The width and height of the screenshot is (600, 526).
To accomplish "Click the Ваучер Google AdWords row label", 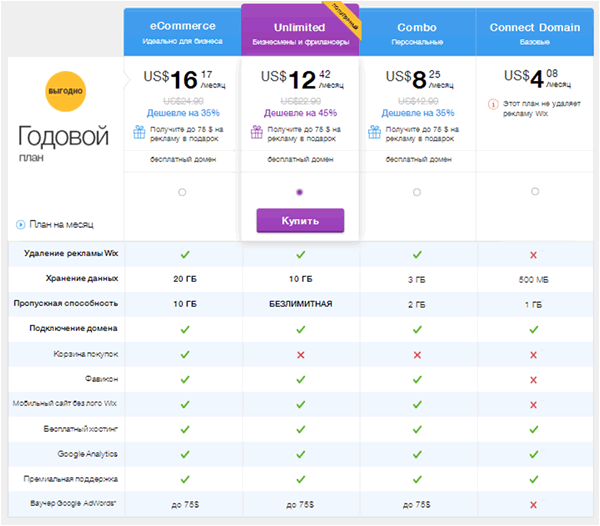I will [73, 503].
